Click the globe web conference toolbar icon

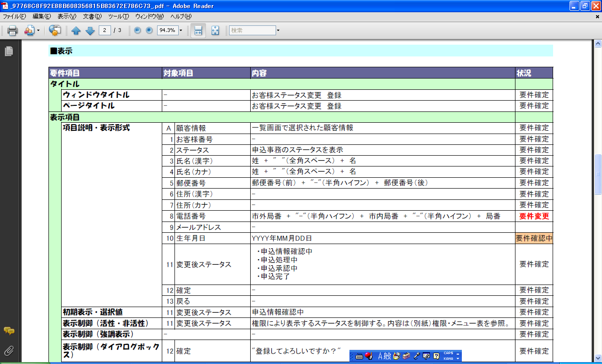click(55, 31)
